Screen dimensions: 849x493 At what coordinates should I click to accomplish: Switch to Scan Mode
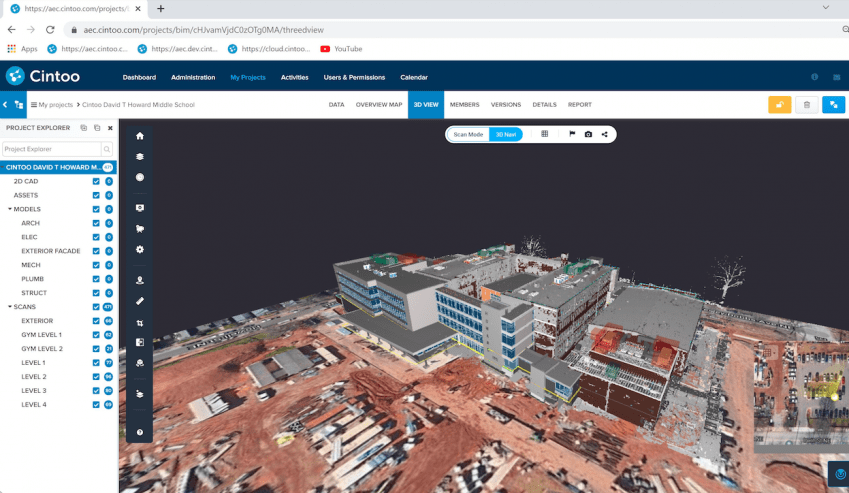pos(468,134)
